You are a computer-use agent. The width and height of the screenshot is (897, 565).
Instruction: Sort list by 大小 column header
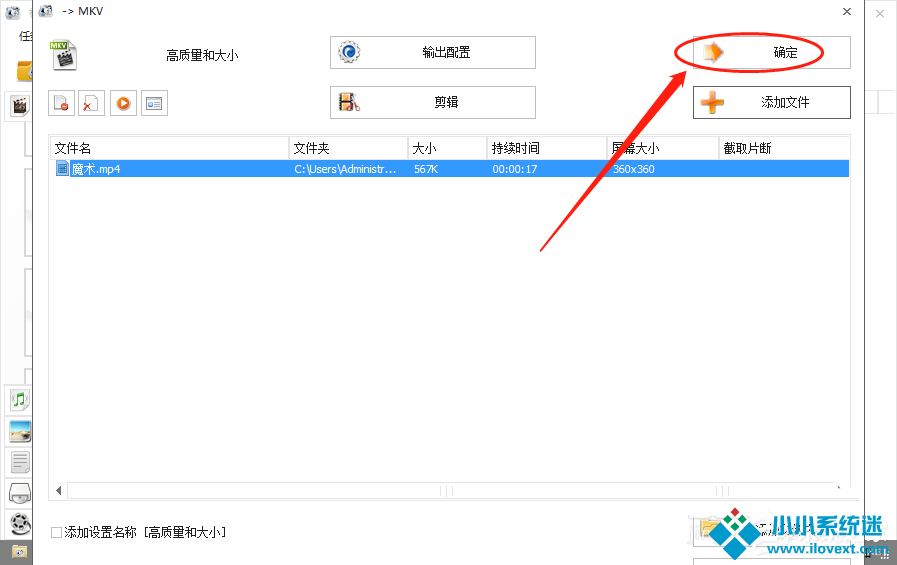coord(446,148)
